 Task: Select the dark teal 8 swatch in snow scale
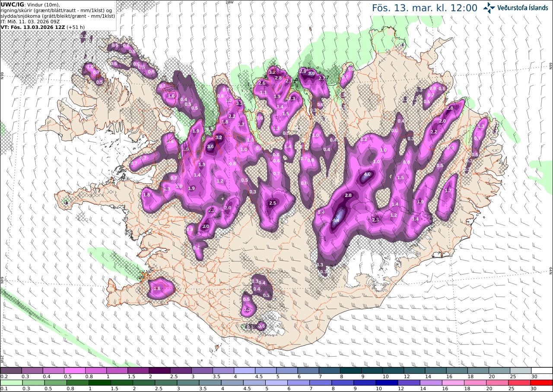point(351,370)
